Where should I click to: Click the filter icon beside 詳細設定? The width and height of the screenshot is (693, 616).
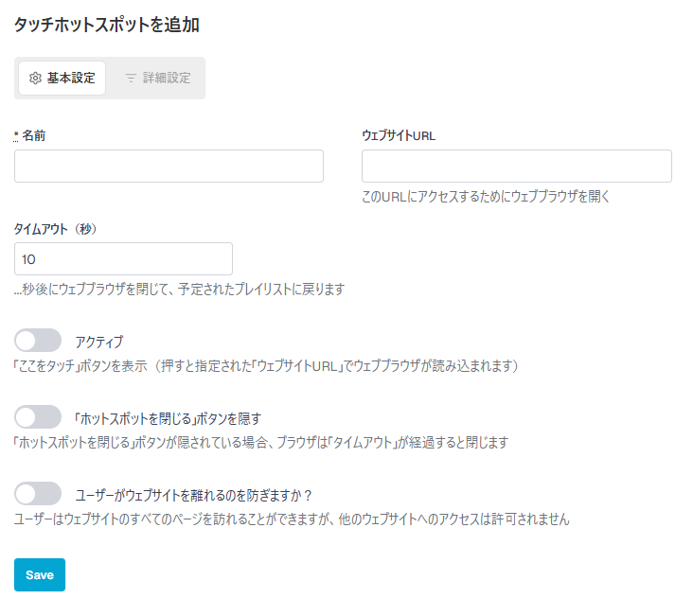click(131, 79)
